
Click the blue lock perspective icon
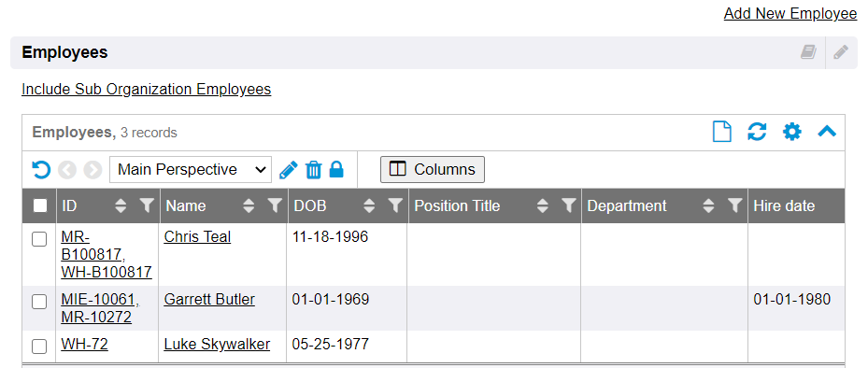pos(336,169)
